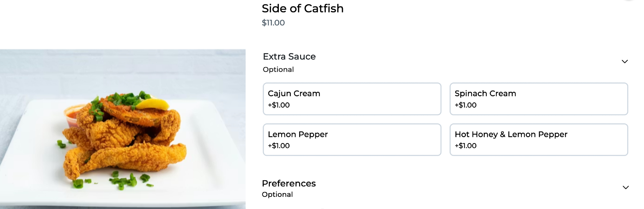
Task: Click the Side of Catfish title
Action: [302, 8]
